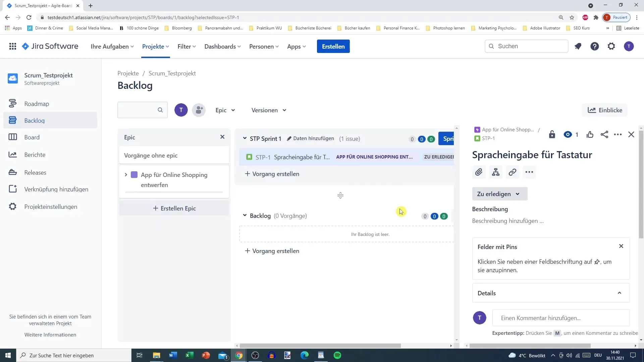Click the purple epic color square
Viewport: 644px width, 362px height.
(134, 175)
